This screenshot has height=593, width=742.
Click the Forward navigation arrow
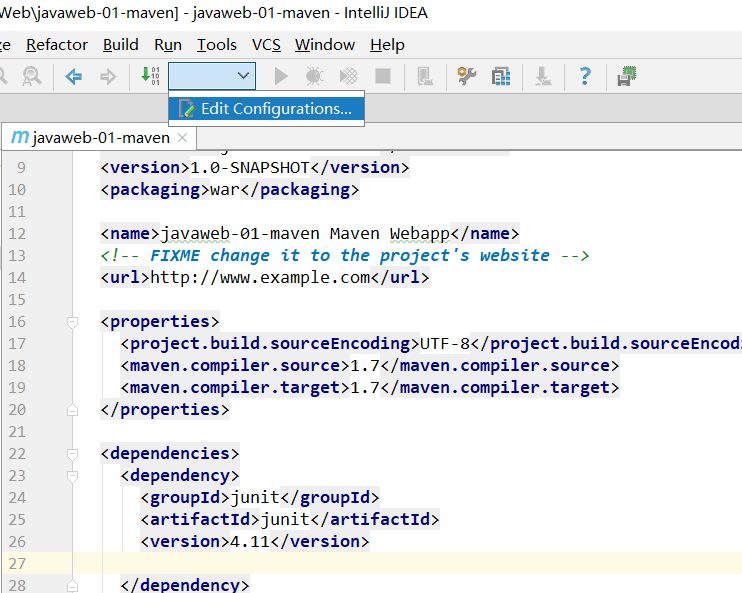click(x=108, y=76)
